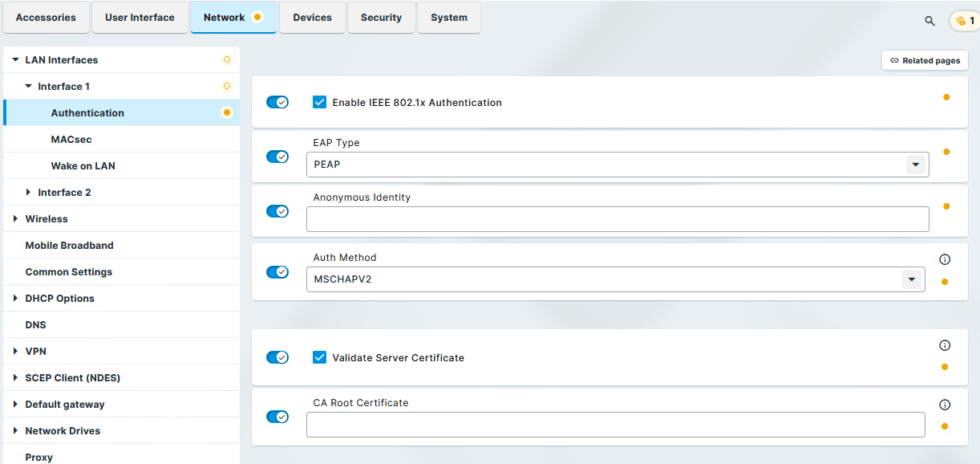980x464 pixels.
Task: Uncheck Enable IEEE 802.1x Authentication checkbox
Action: (x=319, y=102)
